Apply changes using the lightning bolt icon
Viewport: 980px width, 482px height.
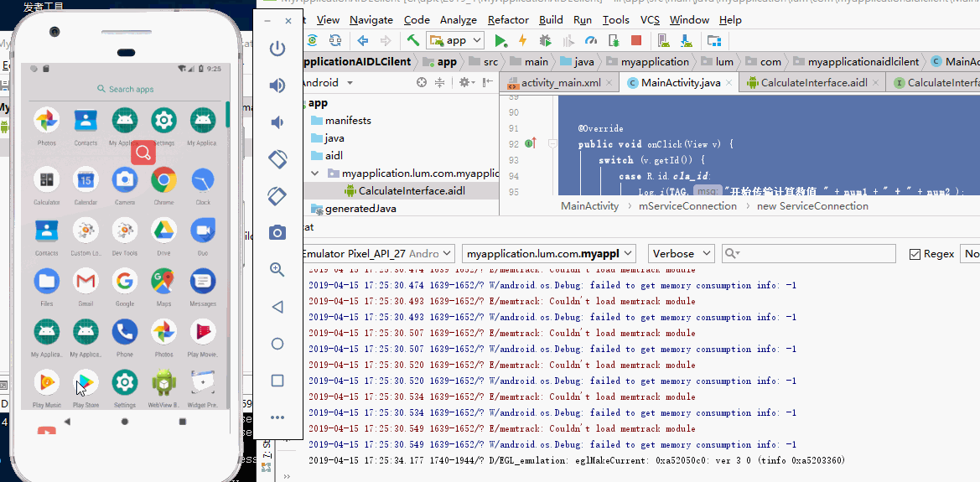coord(522,40)
